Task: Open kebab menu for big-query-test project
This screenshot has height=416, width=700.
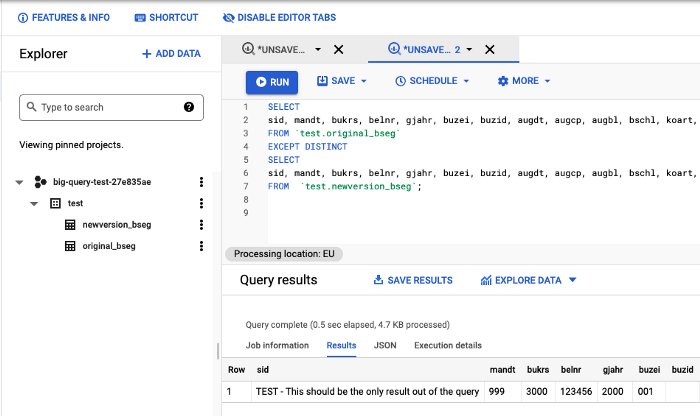Action: (x=201, y=182)
